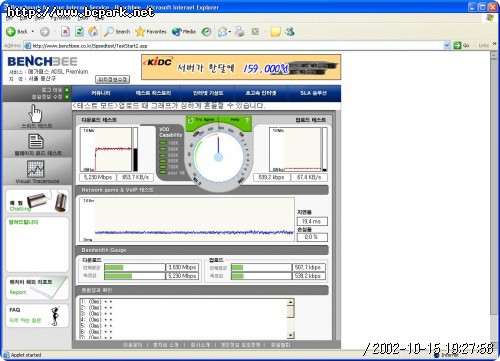Expand the Mail icon dropdown arrow

(x=230, y=32)
